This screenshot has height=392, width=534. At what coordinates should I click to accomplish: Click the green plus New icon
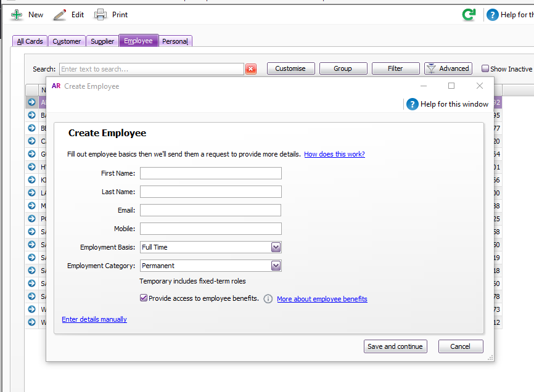coord(17,15)
